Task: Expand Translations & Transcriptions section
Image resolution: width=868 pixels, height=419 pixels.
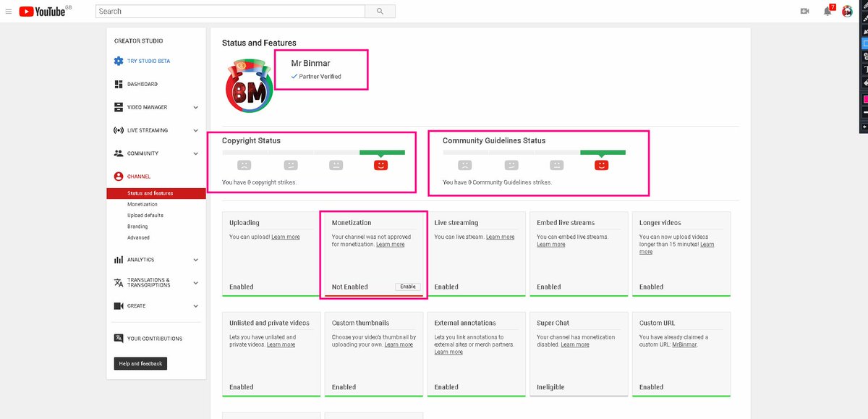Action: coord(196,283)
